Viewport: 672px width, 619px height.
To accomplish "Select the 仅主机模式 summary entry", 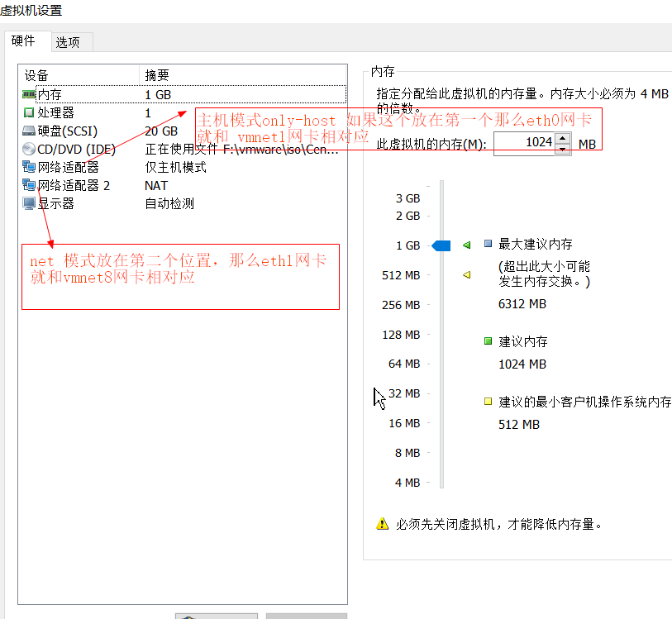I will click(175, 168).
